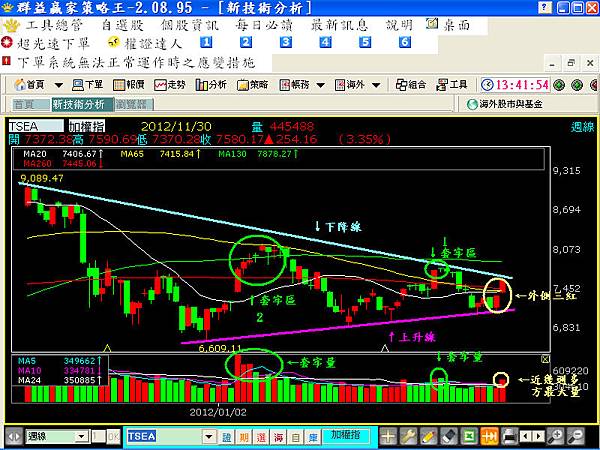Switch to the 瀏覽器 tab

[134, 104]
